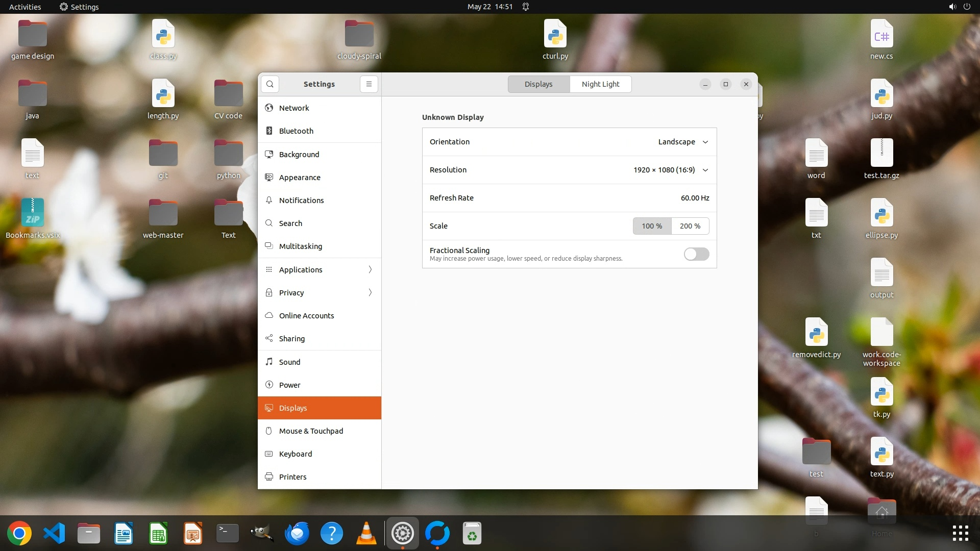The image size is (980, 551).
Task: Open Bluetooth settings from sidebar
Action: coord(296,131)
